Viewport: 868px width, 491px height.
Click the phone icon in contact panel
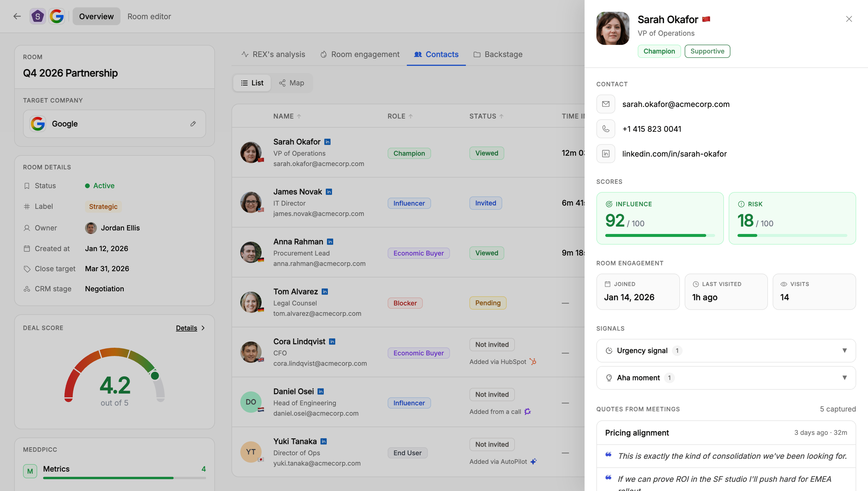(x=606, y=129)
